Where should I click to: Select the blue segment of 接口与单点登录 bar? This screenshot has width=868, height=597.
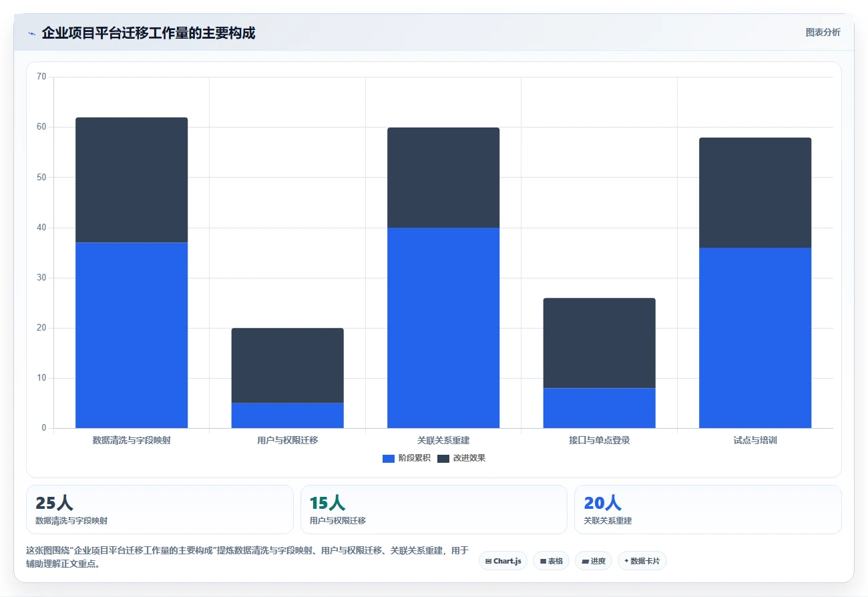point(599,408)
